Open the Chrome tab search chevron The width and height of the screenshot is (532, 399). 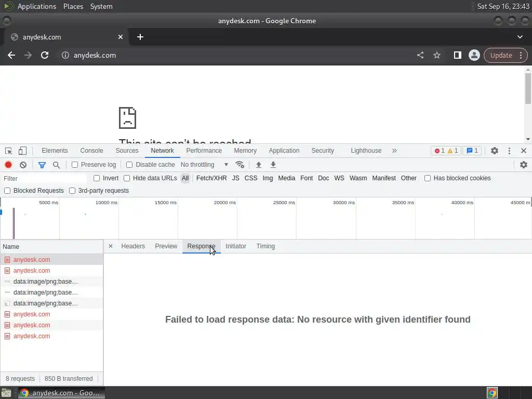tap(520, 37)
